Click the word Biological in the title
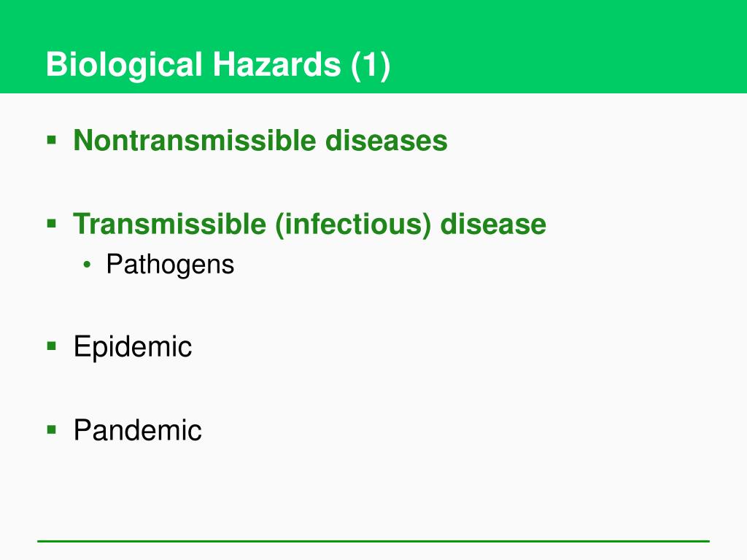The height and width of the screenshot is (560, 747). (x=124, y=65)
